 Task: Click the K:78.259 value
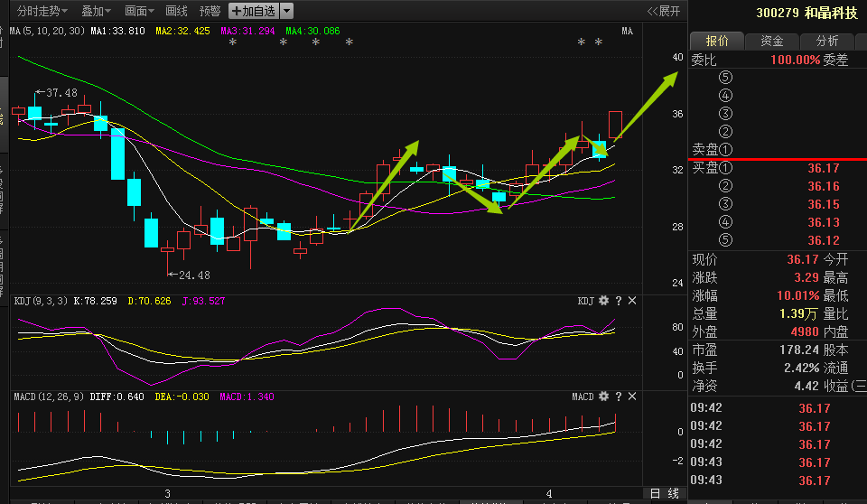(95, 301)
